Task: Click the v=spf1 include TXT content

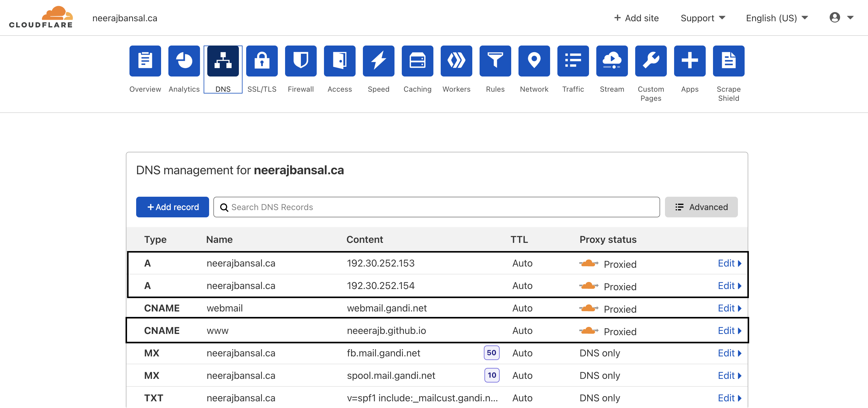Action: (422, 398)
